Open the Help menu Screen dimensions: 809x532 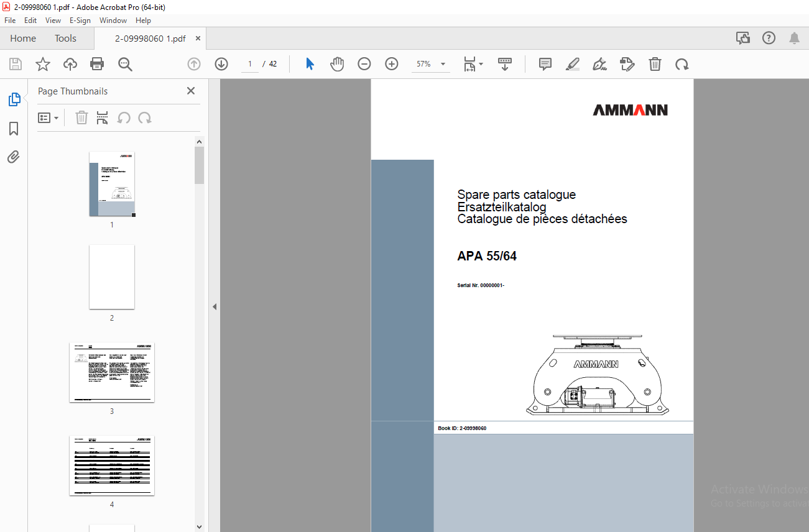tap(144, 21)
